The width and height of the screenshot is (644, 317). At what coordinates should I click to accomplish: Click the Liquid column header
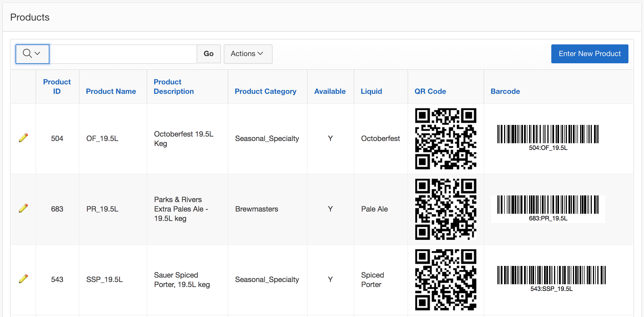click(371, 91)
